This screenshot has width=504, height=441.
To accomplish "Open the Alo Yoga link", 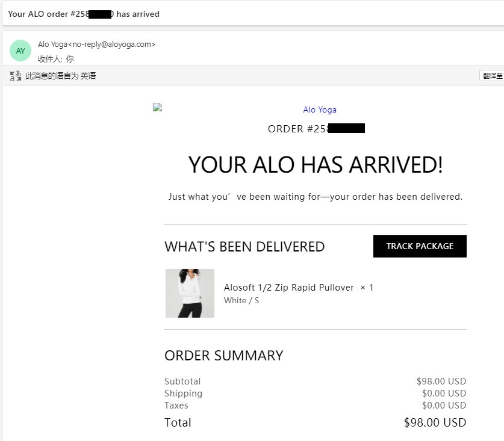I will tap(320, 109).
